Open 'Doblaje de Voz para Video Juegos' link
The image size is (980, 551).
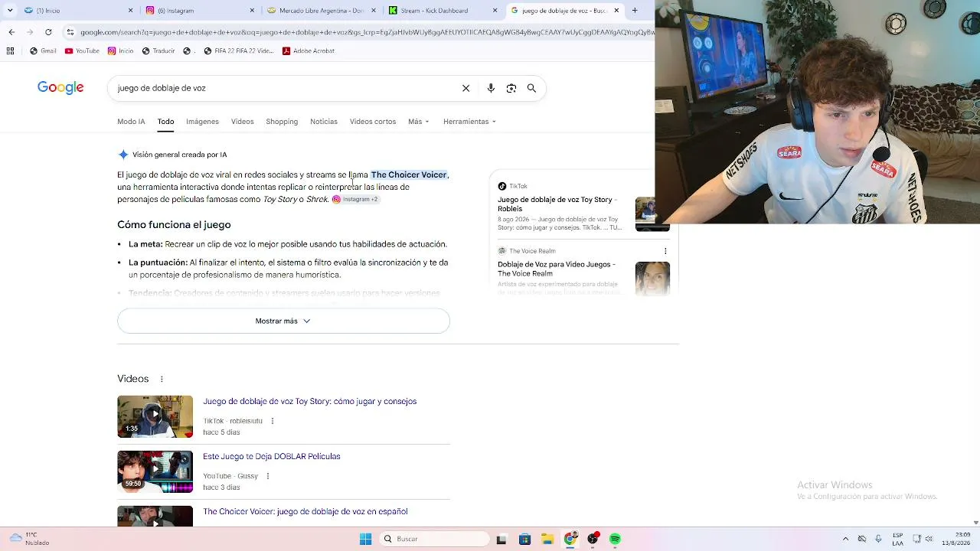tap(557, 269)
